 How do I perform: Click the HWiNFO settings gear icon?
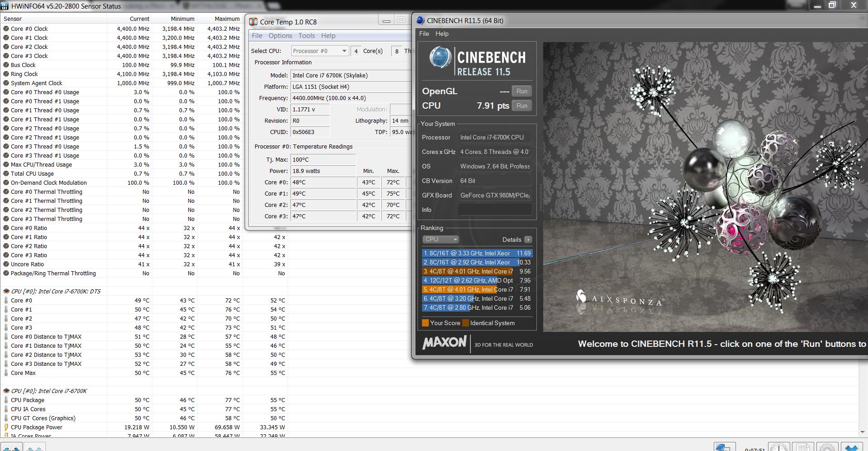coord(827,448)
